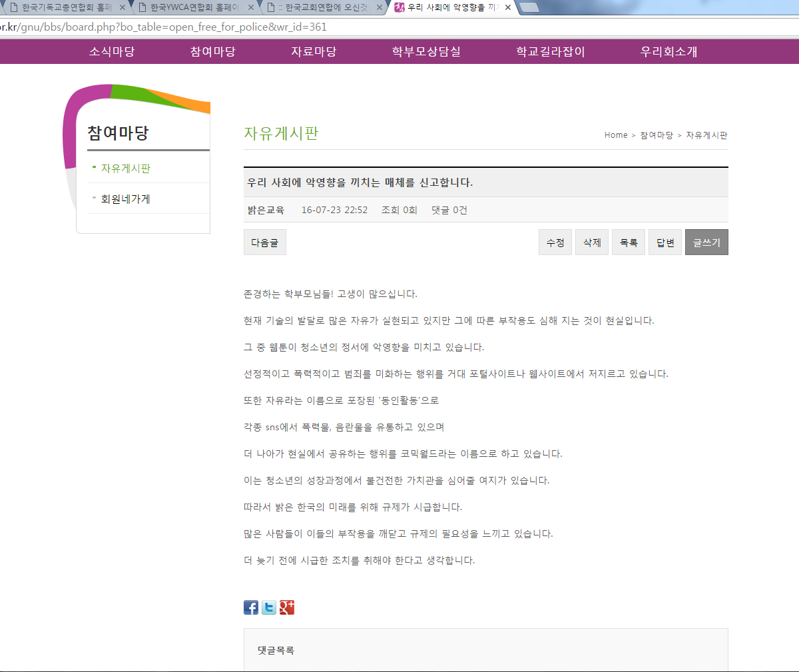
Task: Close the 한국교회연합 browser tab
Action: click(380, 8)
